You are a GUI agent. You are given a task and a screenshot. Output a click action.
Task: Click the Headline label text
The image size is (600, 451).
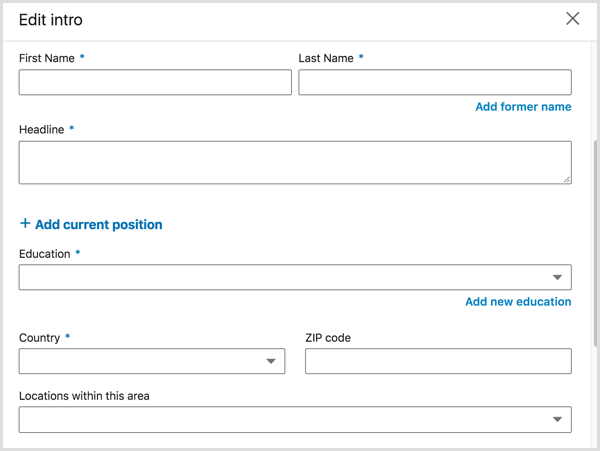click(42, 129)
